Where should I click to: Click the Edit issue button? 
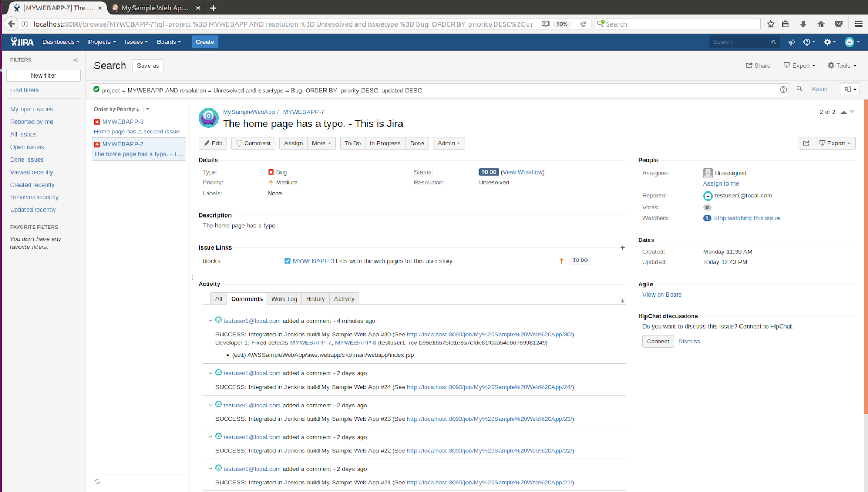coord(213,143)
